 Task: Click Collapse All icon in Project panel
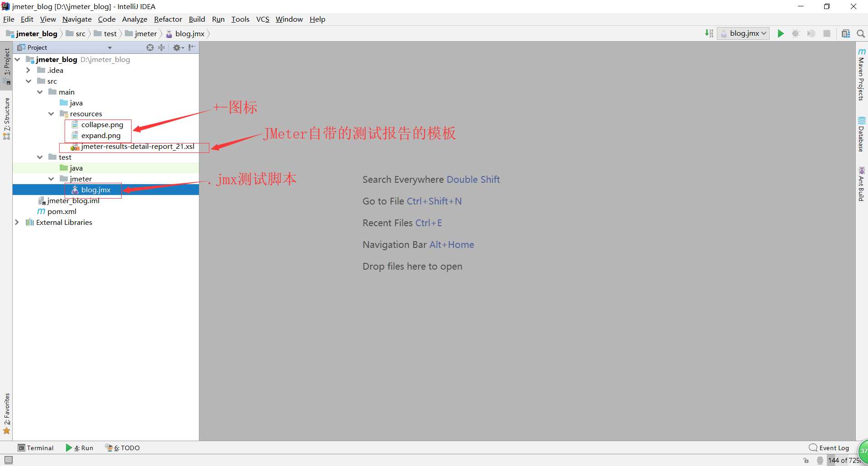(161, 48)
